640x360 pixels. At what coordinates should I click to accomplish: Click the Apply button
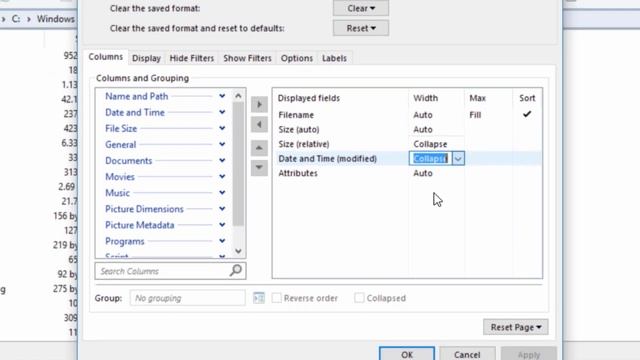pos(529,354)
